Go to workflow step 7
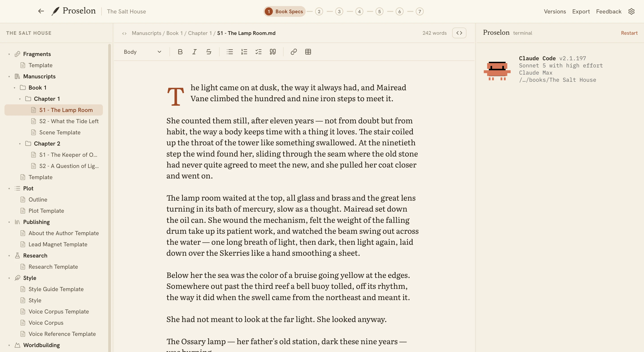 (x=419, y=11)
